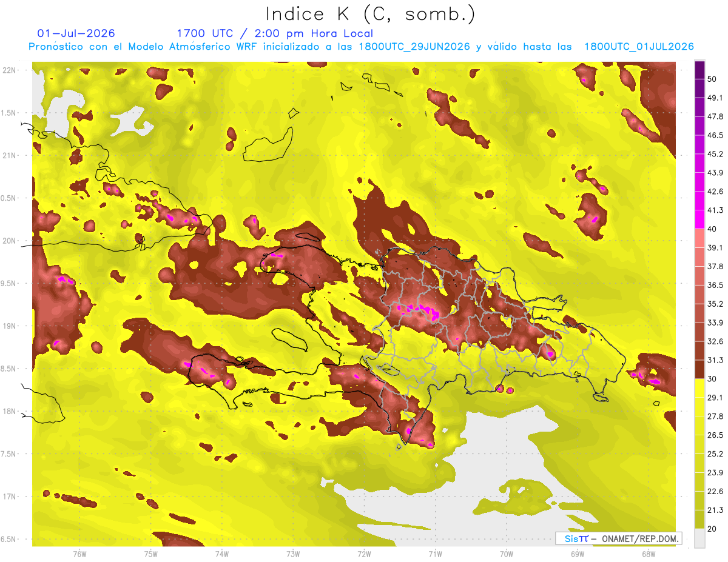Viewport: 728px width, 562px height.
Task: Click colorbar label '26.5'
Action: [715, 435]
